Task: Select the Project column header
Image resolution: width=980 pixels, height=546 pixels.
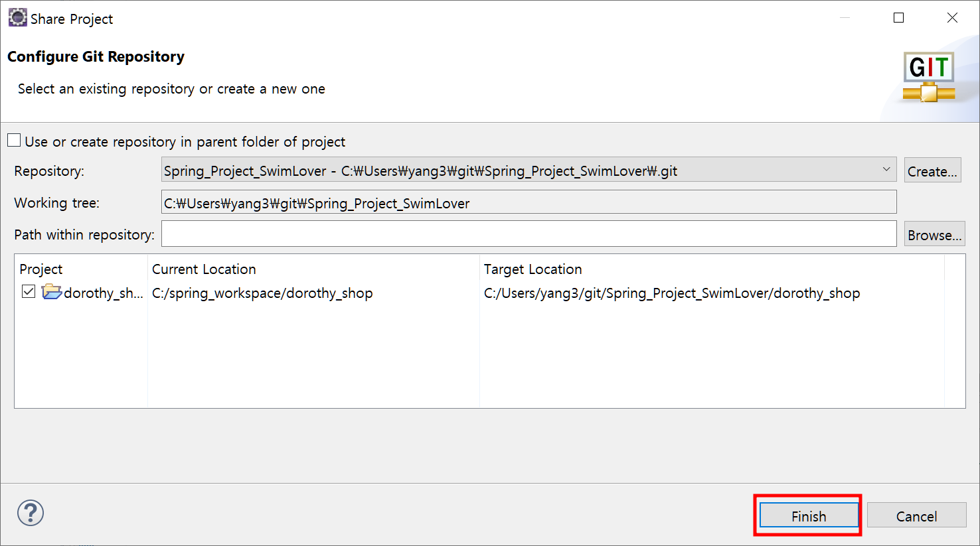Action: pyautogui.click(x=41, y=269)
